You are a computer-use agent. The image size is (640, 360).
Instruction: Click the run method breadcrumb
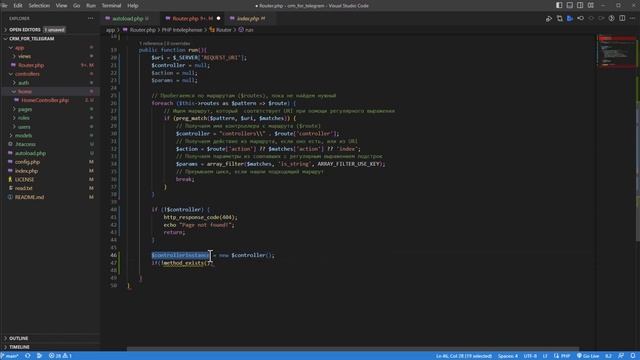coord(246,30)
